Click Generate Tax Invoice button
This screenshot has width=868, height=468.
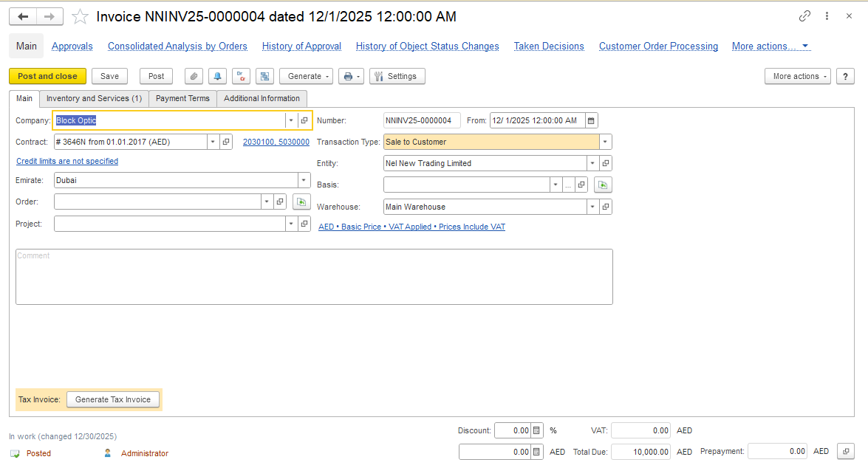pos(113,399)
